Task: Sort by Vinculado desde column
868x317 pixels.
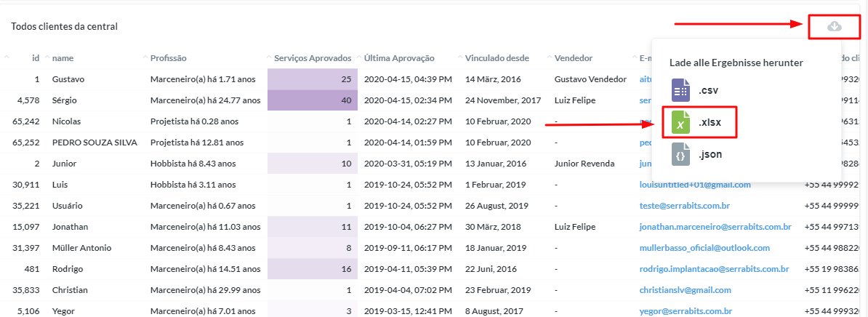Action: pos(497,58)
